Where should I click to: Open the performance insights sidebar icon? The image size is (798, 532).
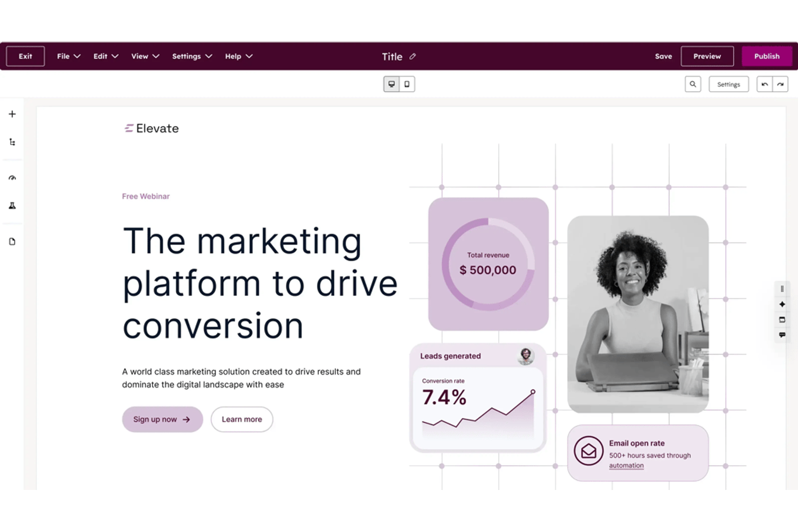point(12,178)
